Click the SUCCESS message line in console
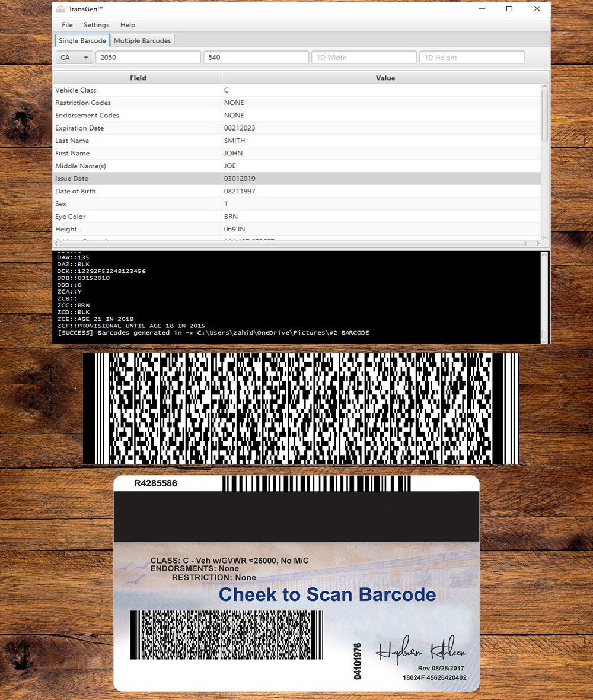593x700 pixels. coord(213,333)
